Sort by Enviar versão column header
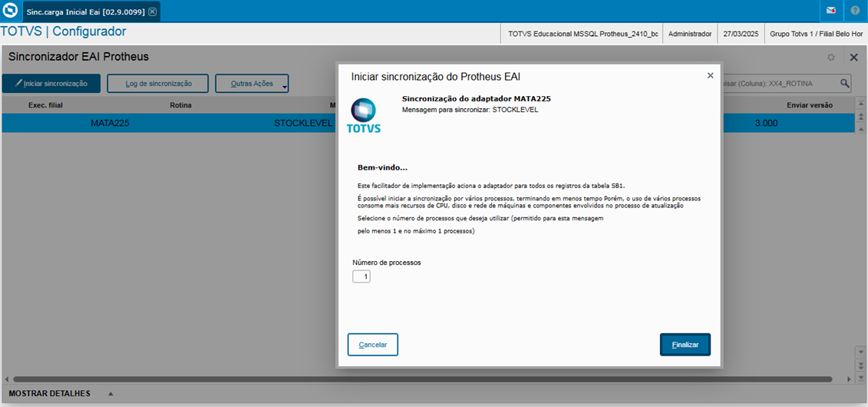The width and height of the screenshot is (868, 407). (x=810, y=104)
